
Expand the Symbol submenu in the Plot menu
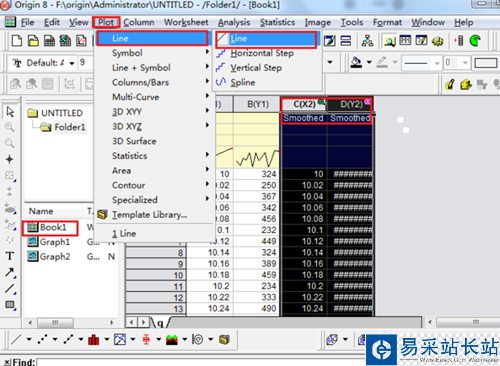[154, 53]
